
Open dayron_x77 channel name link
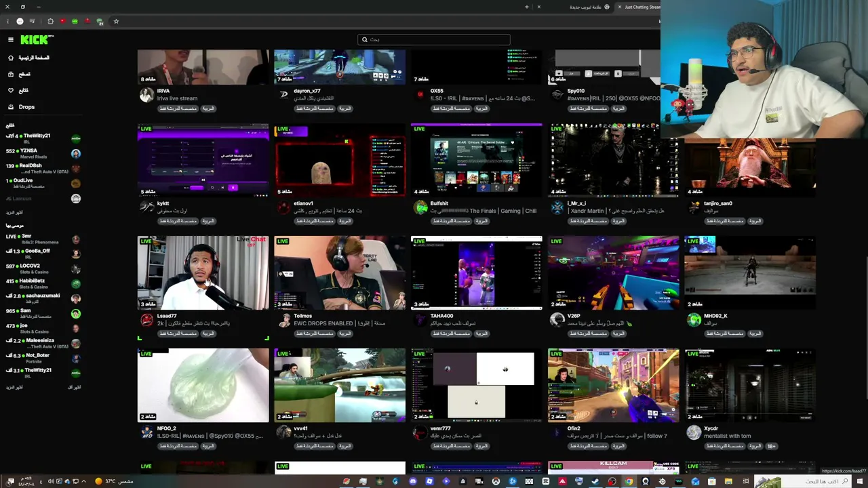click(x=307, y=91)
